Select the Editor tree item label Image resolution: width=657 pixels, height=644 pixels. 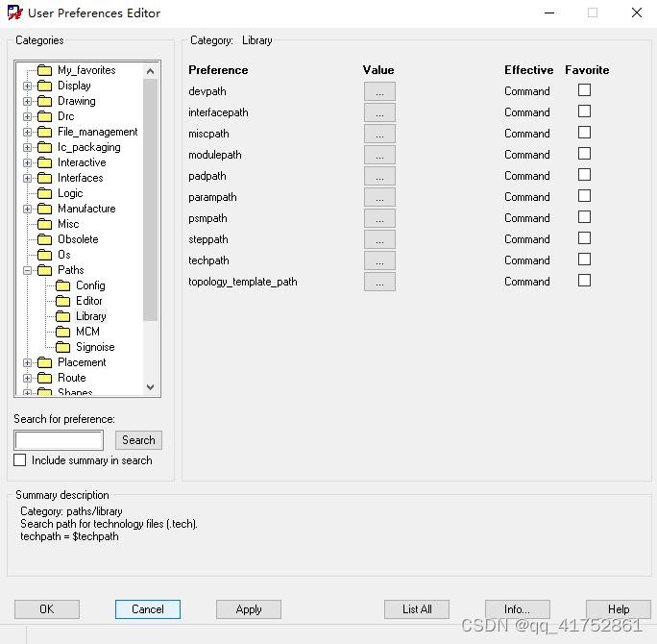(88, 301)
